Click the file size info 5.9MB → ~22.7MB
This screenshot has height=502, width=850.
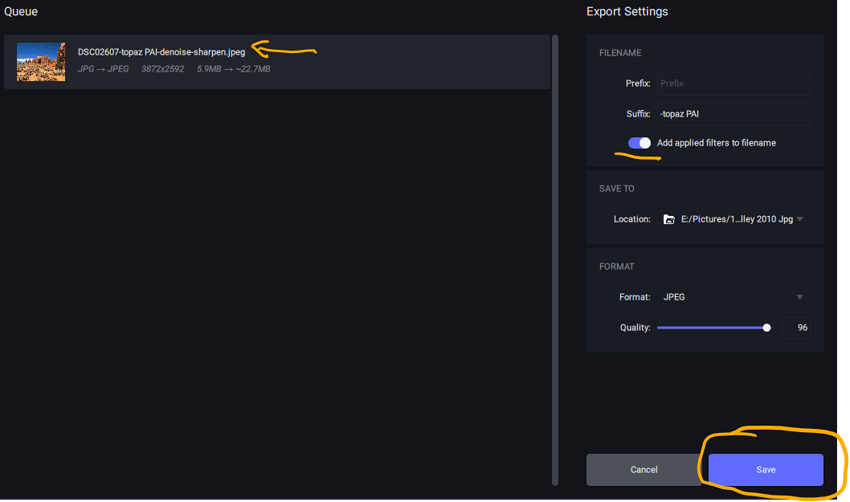[x=233, y=69]
